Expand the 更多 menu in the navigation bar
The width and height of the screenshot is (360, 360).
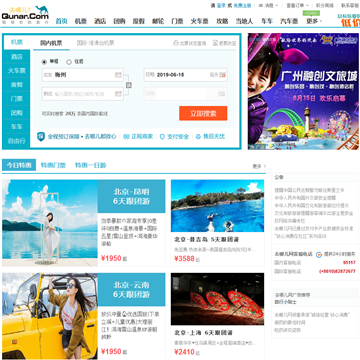coord(314,21)
